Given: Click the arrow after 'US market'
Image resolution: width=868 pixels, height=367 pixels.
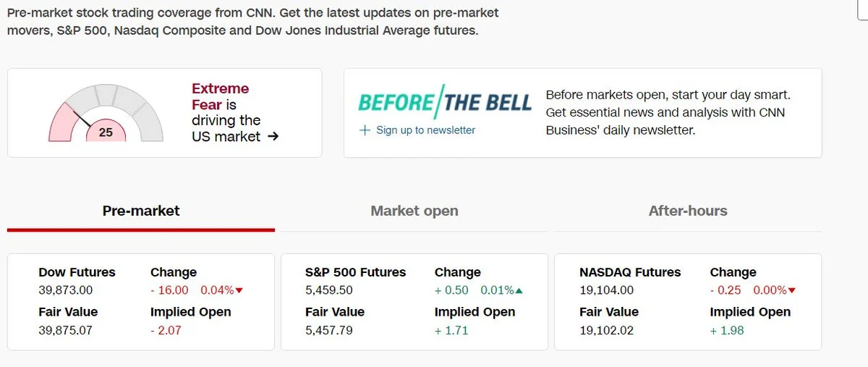Looking at the screenshot, I should tap(273, 136).
